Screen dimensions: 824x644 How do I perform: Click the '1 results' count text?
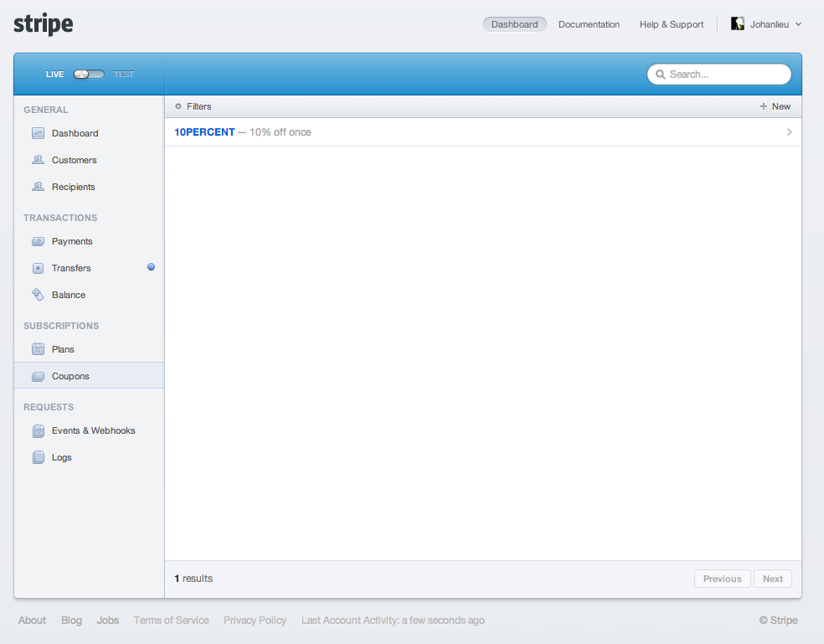(193, 579)
